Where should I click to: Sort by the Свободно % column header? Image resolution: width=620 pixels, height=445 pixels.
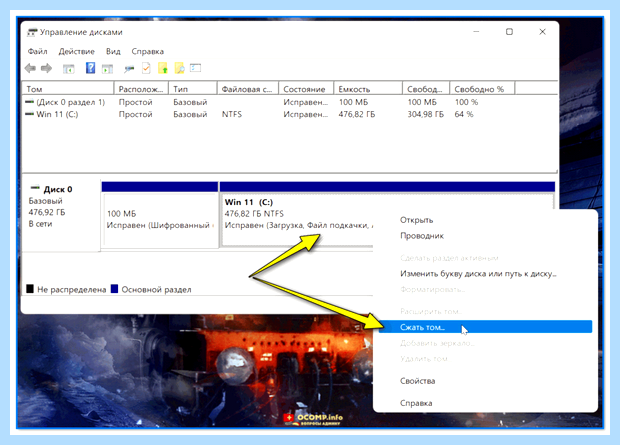pos(482,89)
